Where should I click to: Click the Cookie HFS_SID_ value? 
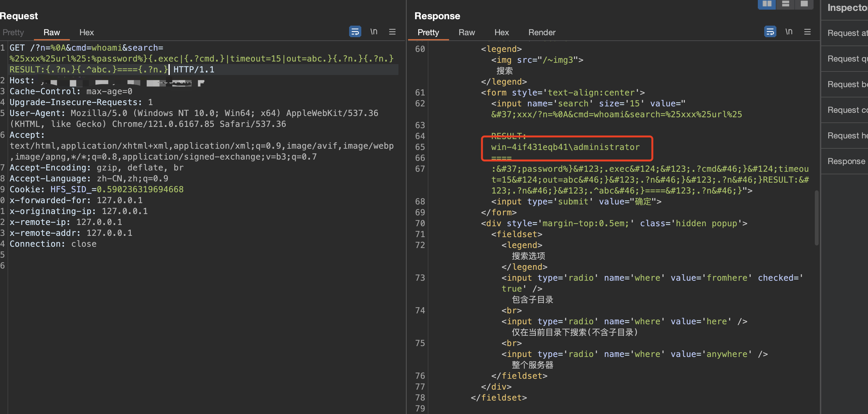click(x=140, y=189)
